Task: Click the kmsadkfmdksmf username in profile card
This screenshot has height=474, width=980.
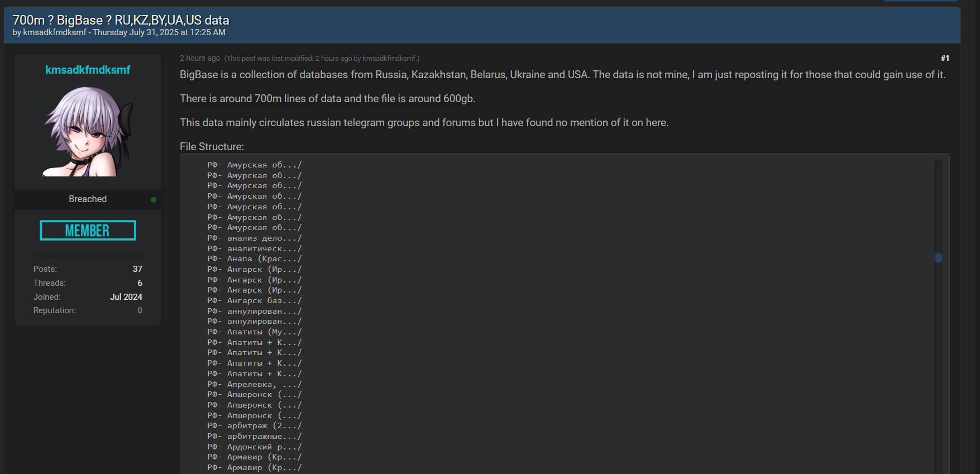Action: coord(88,70)
